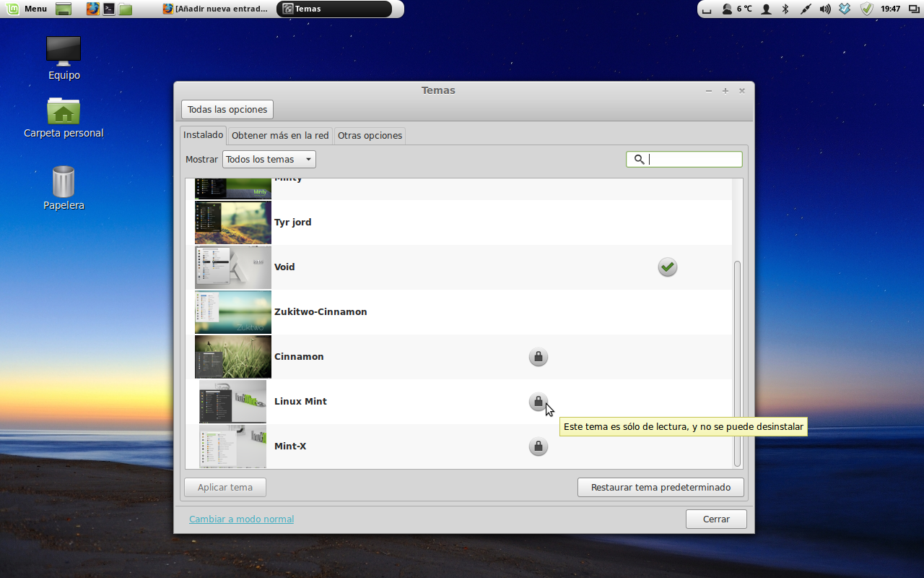Image resolution: width=924 pixels, height=578 pixels.
Task: Open the update manager shield icon
Action: coord(866,9)
